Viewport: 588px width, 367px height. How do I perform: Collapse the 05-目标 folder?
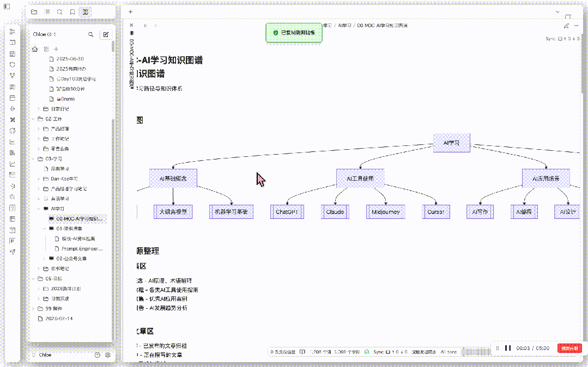33,279
